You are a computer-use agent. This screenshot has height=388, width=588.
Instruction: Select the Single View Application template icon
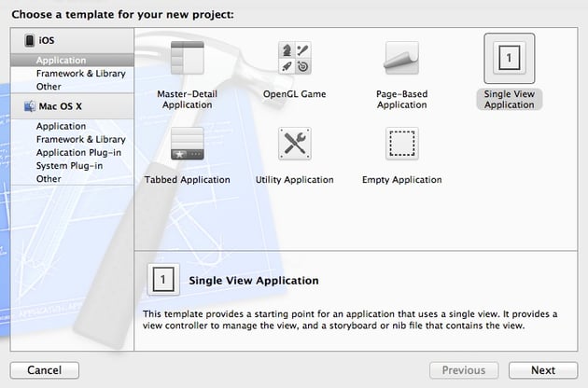(510, 58)
